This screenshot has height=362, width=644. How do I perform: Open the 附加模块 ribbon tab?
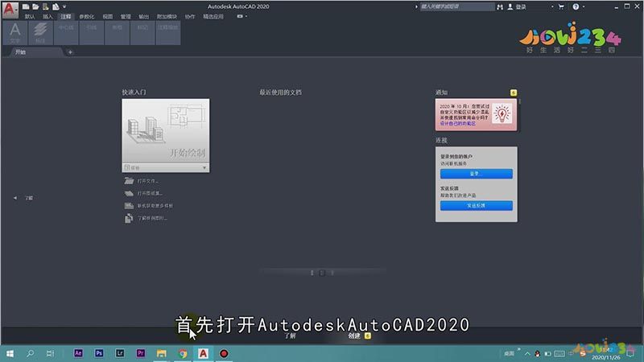click(x=167, y=16)
